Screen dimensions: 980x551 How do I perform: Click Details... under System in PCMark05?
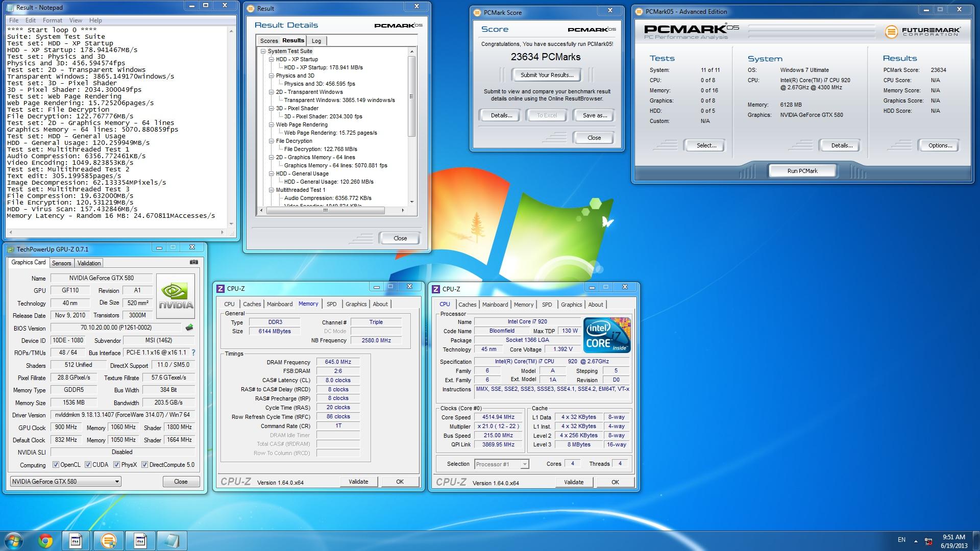(841, 145)
